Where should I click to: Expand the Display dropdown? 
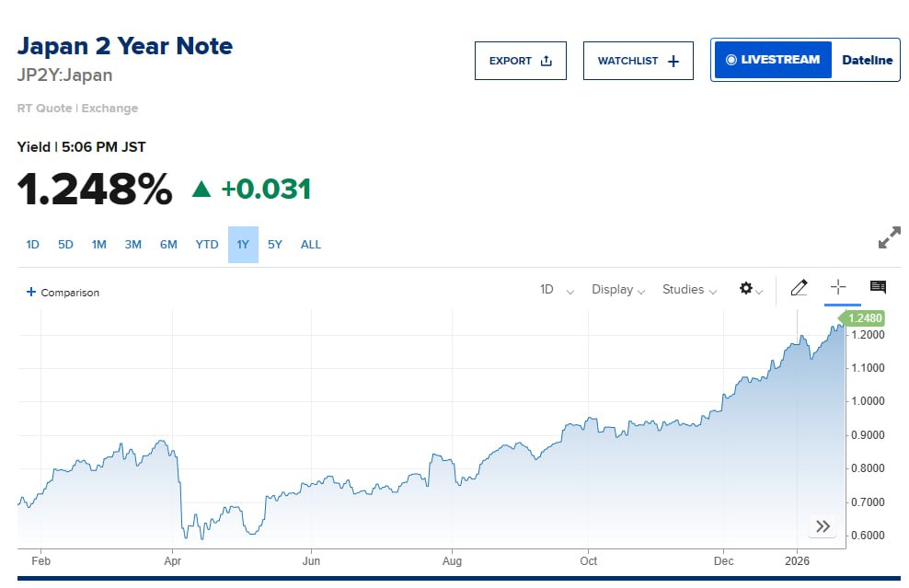coord(617,290)
